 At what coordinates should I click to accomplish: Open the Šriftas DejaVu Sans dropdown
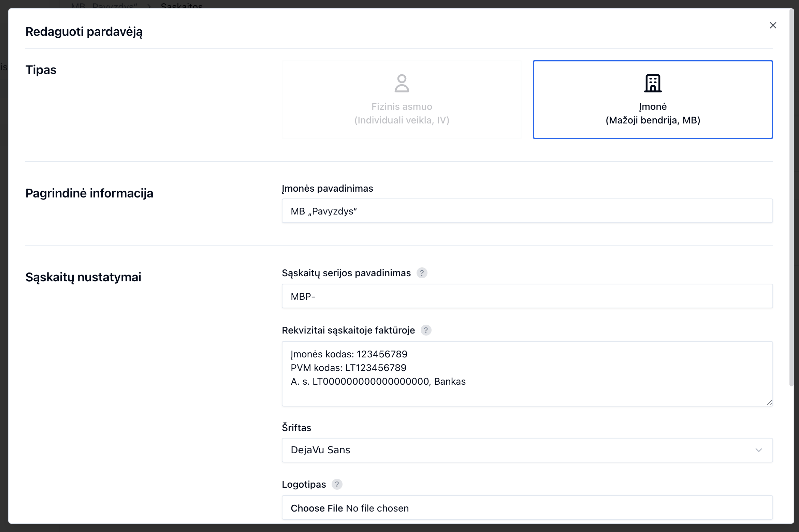[x=512, y=450]
